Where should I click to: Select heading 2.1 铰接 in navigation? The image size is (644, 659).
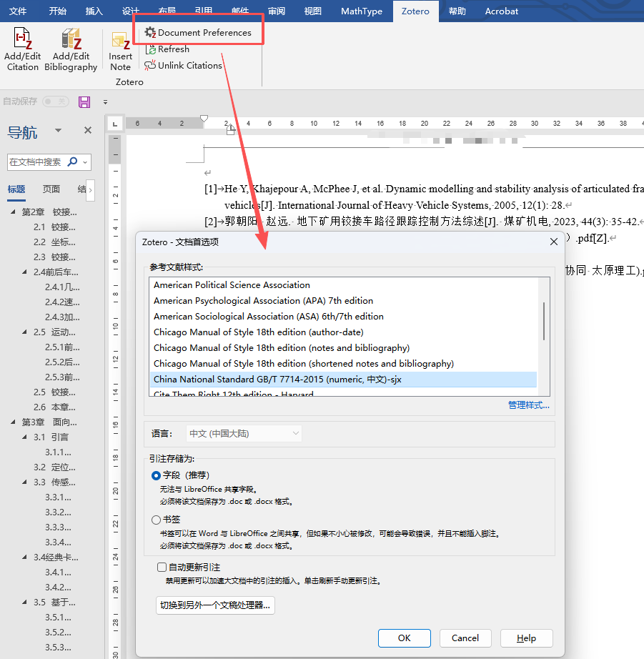point(54,227)
